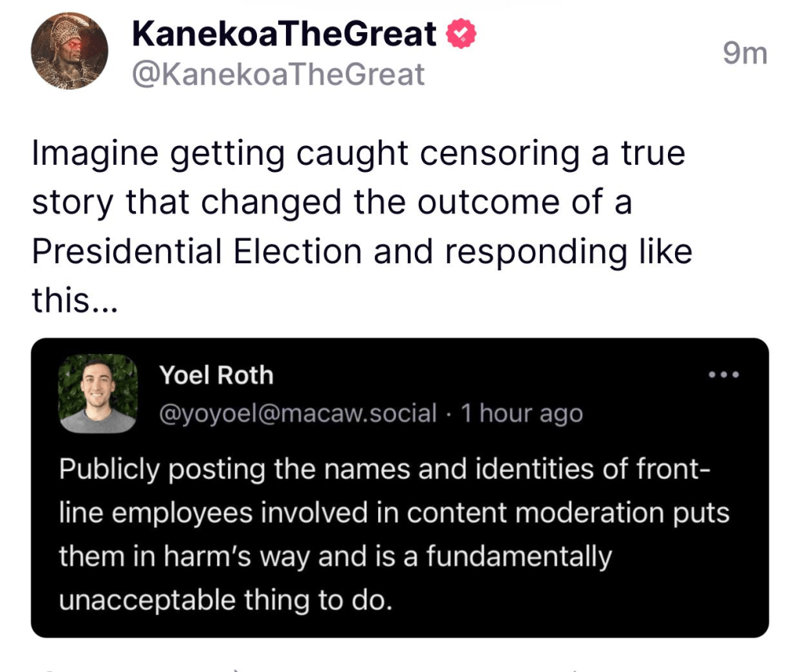Click "Presidential Election" in the post text
The width and height of the screenshot is (800, 672).
click(196, 252)
